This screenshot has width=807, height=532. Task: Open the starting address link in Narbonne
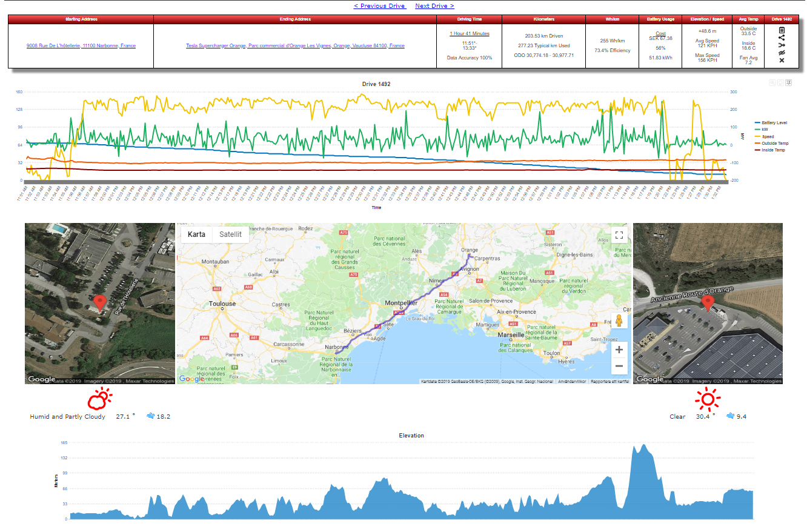click(81, 45)
